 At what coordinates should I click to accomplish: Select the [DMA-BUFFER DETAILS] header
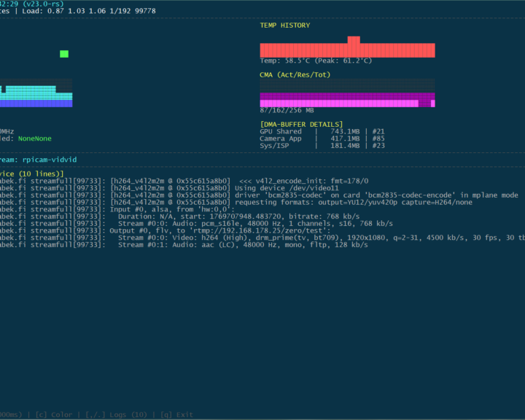[x=301, y=125]
